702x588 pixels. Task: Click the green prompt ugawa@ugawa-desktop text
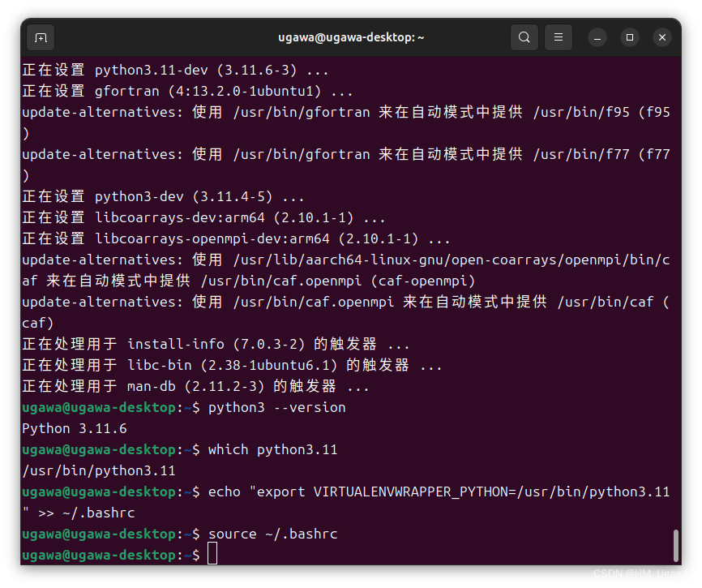point(97,554)
